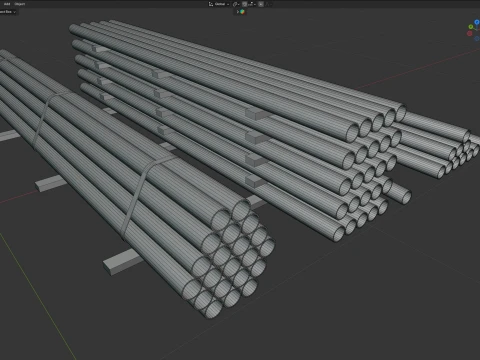The width and height of the screenshot is (480, 360).
Task: Click the colorful cube add-on icon
Action: [x=242, y=12]
